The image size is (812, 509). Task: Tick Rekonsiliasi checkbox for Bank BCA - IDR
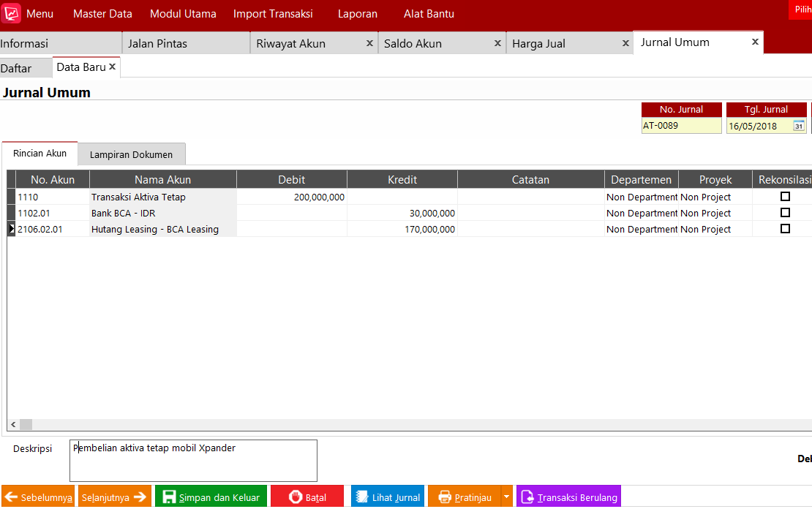click(x=785, y=213)
